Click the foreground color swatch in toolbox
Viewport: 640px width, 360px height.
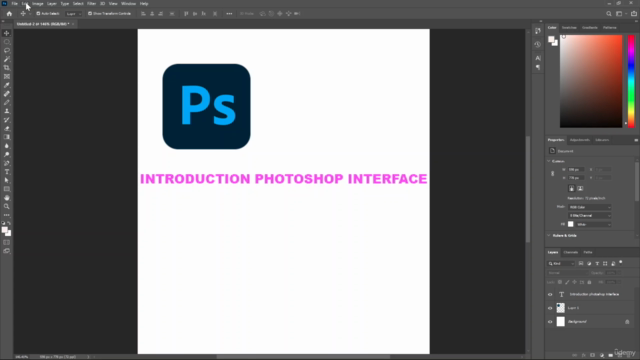(x=5, y=231)
